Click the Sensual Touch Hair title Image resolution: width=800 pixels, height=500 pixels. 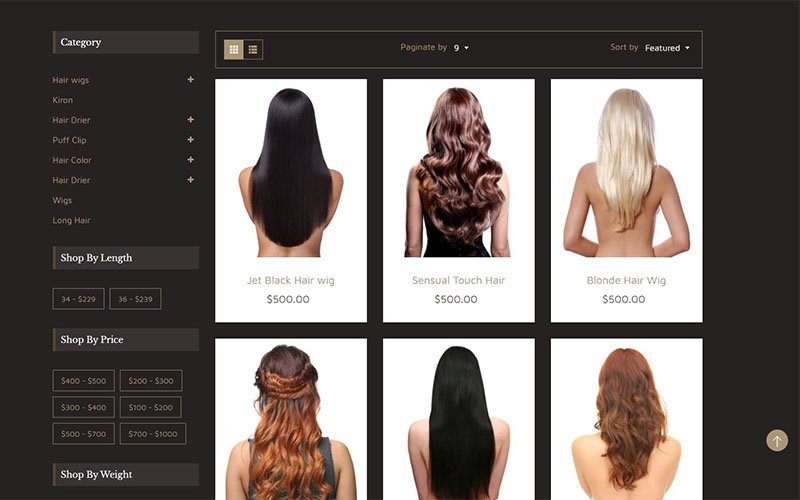[458, 281]
